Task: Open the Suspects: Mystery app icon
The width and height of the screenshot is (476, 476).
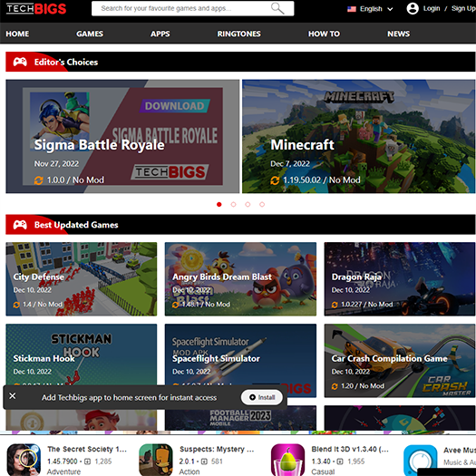Action: (156, 460)
